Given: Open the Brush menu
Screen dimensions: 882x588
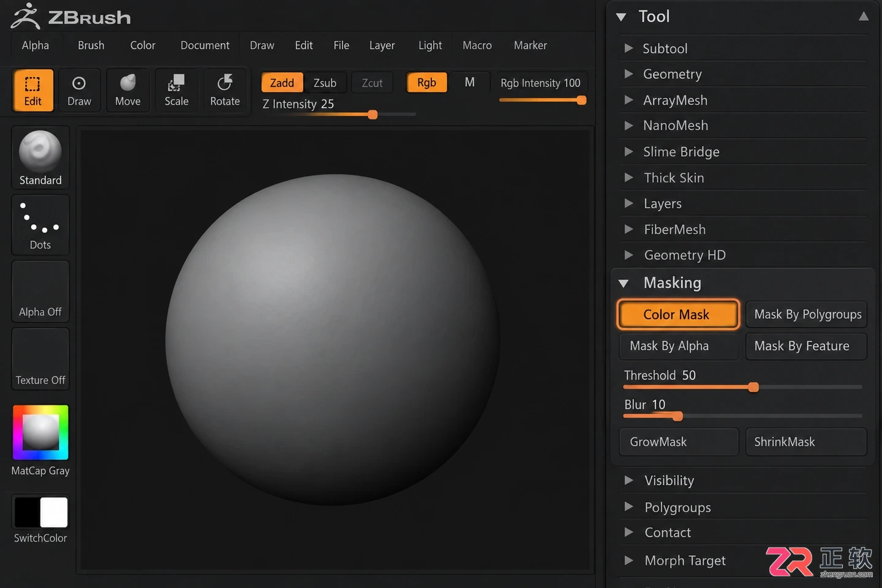Looking at the screenshot, I should click(91, 45).
